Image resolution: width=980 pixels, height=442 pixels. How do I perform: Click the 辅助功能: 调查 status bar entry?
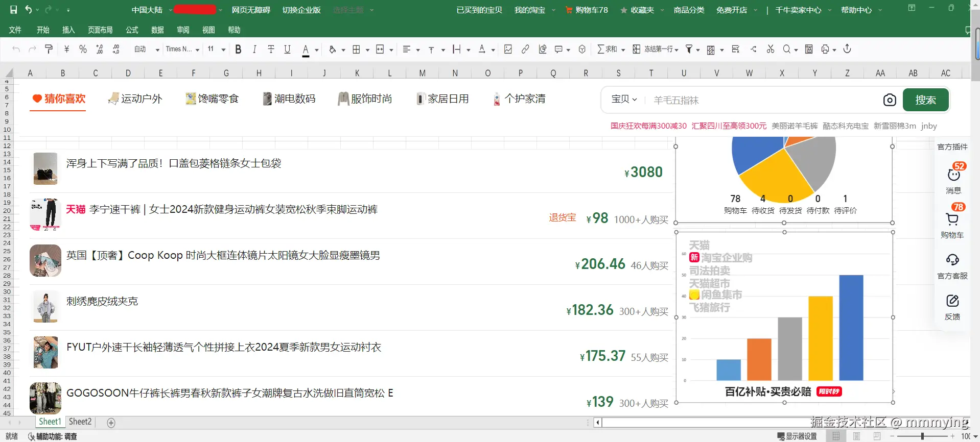click(52, 436)
